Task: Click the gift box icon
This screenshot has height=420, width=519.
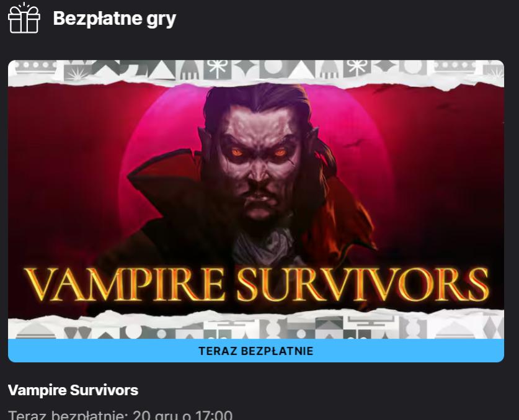Action: click(x=24, y=18)
